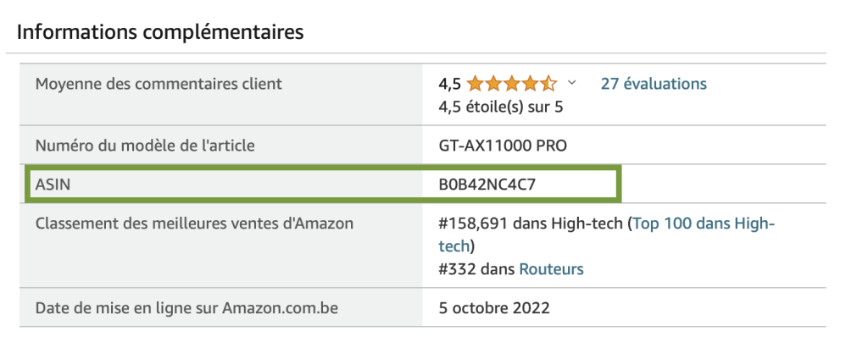Viewport: 868px width, 342px height.
Task: Open the 27 évaluations link
Action: click(x=653, y=83)
